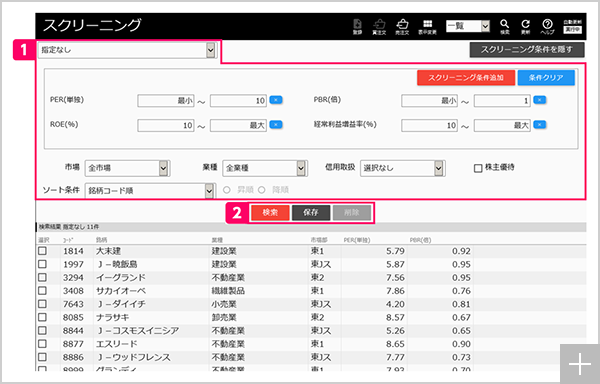The width and height of the screenshot is (600, 384).
Task: Check the box for 1814 大末建
Action: coord(42,251)
